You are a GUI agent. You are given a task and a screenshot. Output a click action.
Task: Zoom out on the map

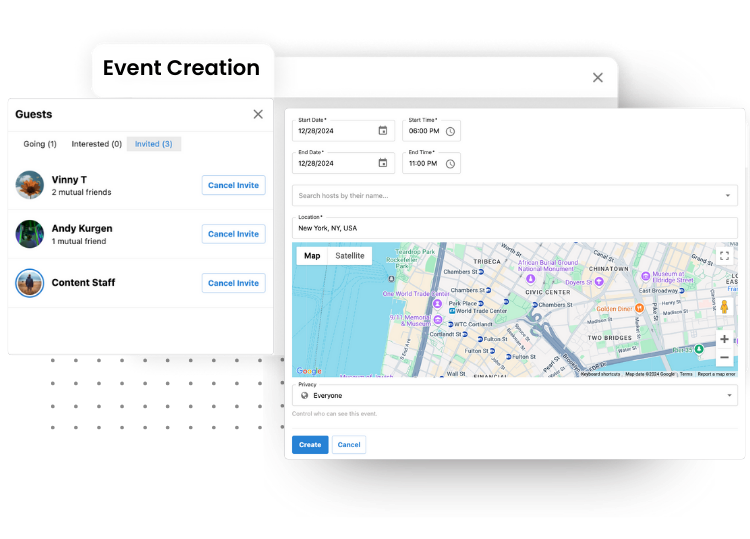point(724,358)
